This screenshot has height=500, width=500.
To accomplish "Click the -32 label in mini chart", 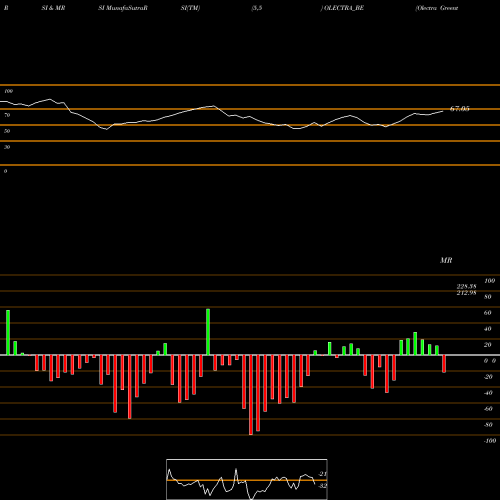I will point(322,486).
